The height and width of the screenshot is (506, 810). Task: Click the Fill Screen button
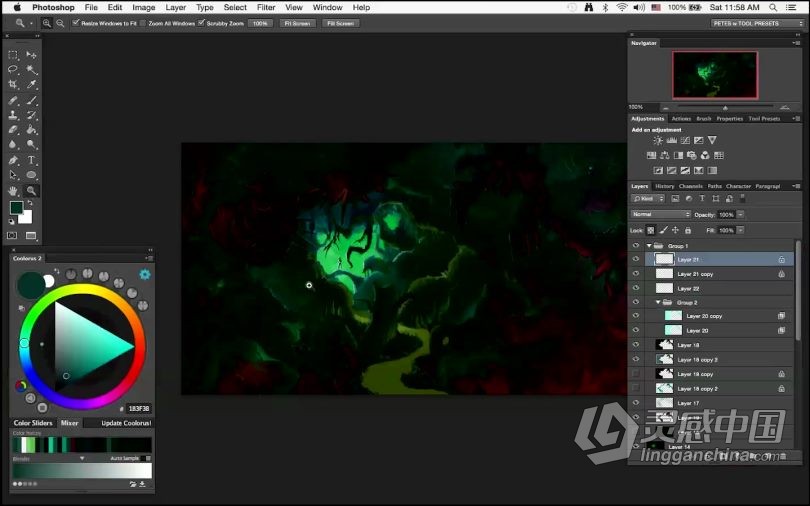tap(340, 23)
